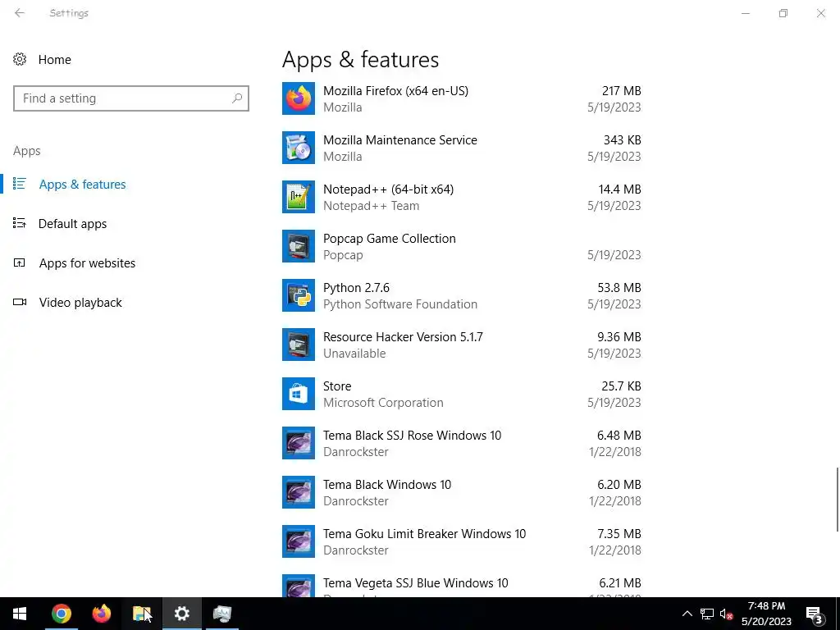Screen dimensions: 840x630
Task: Select the Python 2.7.6 entry
Action: [462, 295]
